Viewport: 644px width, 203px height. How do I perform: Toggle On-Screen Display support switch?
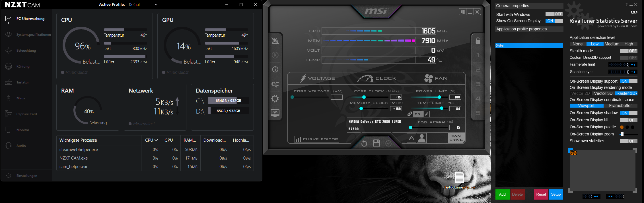[x=628, y=81]
